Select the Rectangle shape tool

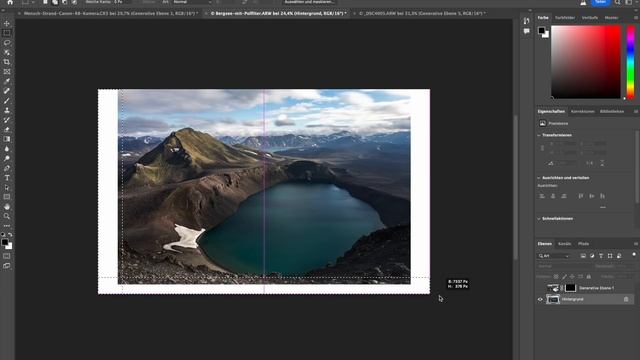pos(7,197)
